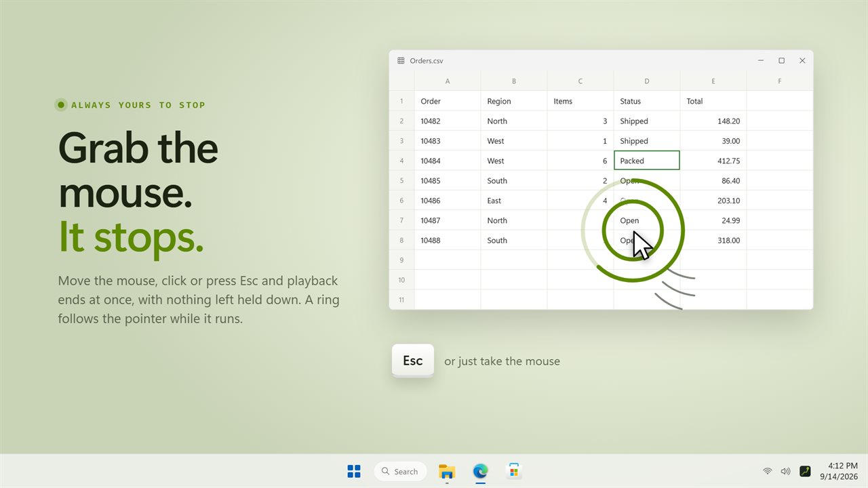Click the total value 148.20
The width and height of the screenshot is (868, 488).
pos(713,121)
